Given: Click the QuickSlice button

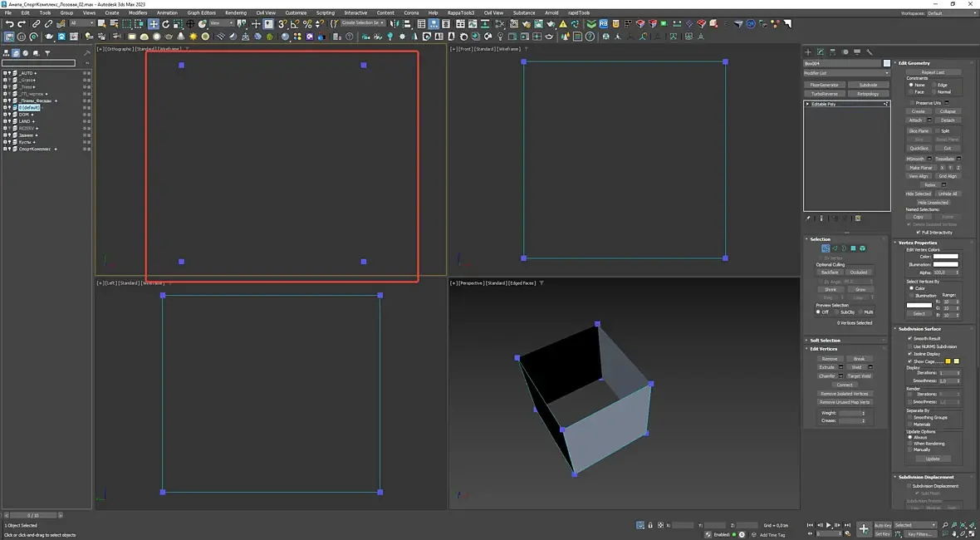Looking at the screenshot, I should (919, 148).
